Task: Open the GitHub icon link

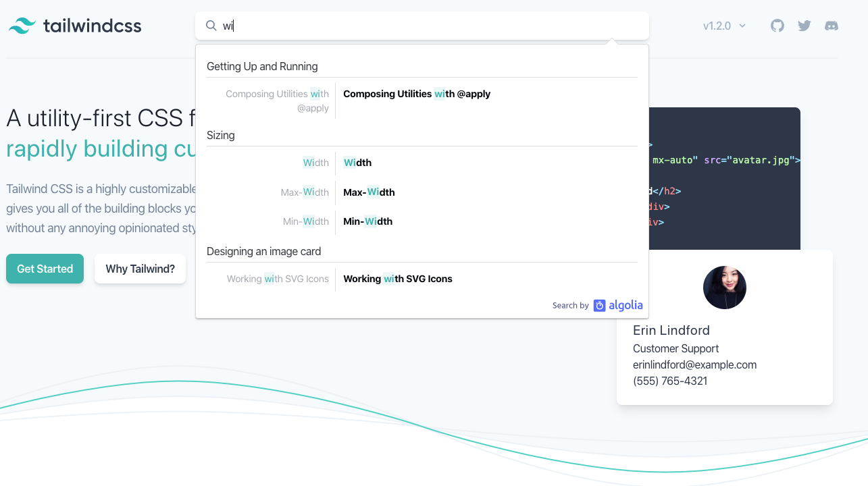Action: (777, 26)
